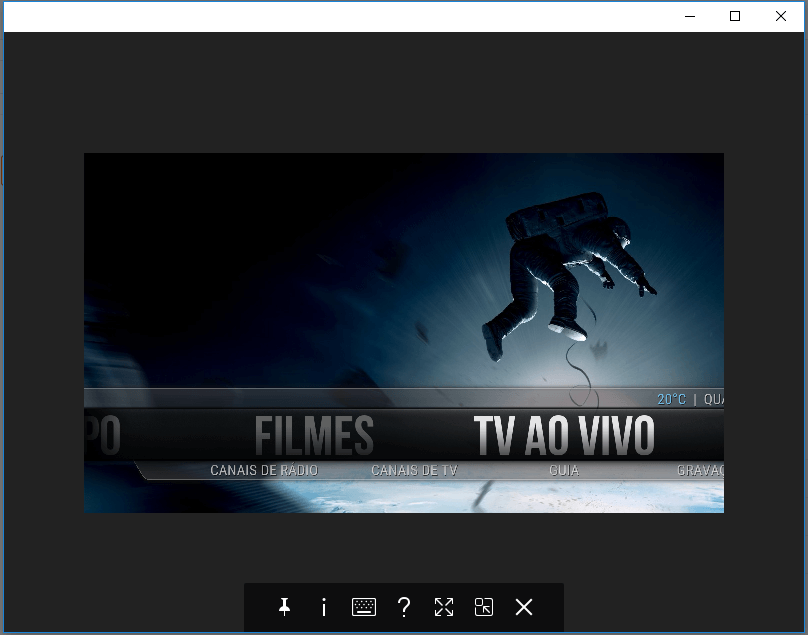Open the GUIA submenu item
Screen dimensions: 808x635
(564, 471)
